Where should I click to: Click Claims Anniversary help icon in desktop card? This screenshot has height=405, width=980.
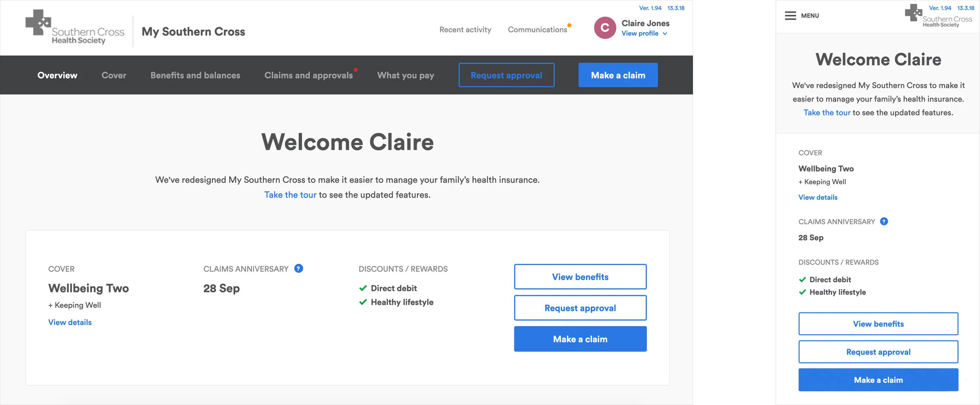pyautogui.click(x=299, y=269)
